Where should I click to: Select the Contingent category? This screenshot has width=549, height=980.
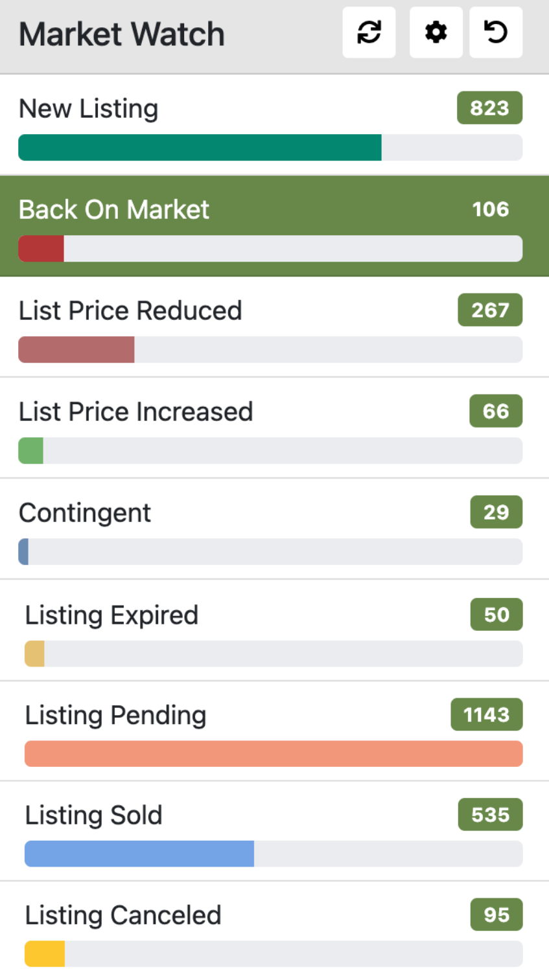85,513
